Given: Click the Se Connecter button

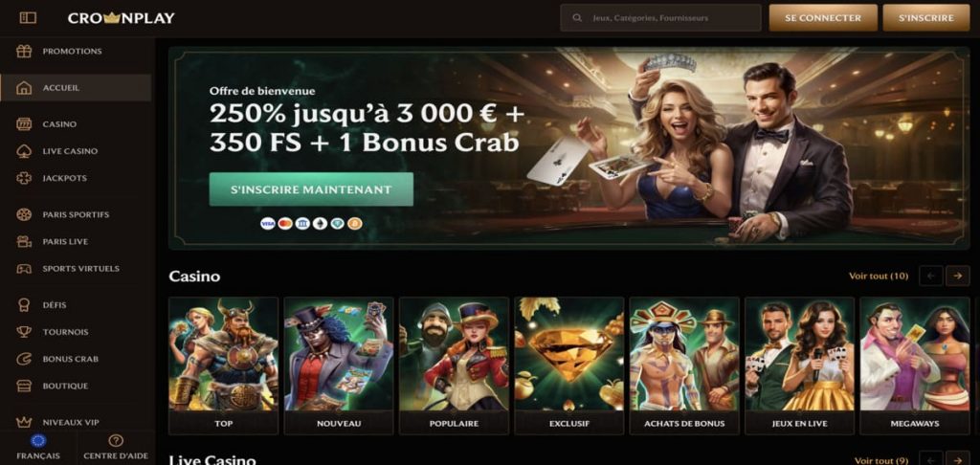Looking at the screenshot, I should click(x=822, y=18).
